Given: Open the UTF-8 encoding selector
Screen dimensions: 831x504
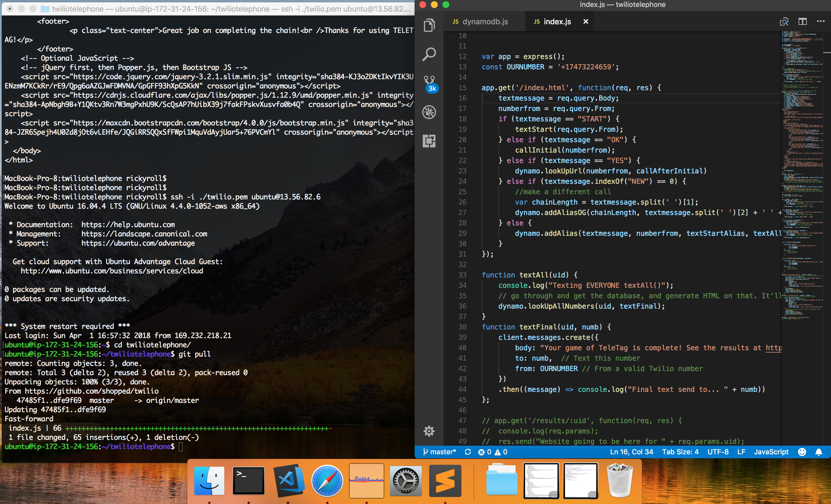Looking at the screenshot, I should tap(718, 452).
